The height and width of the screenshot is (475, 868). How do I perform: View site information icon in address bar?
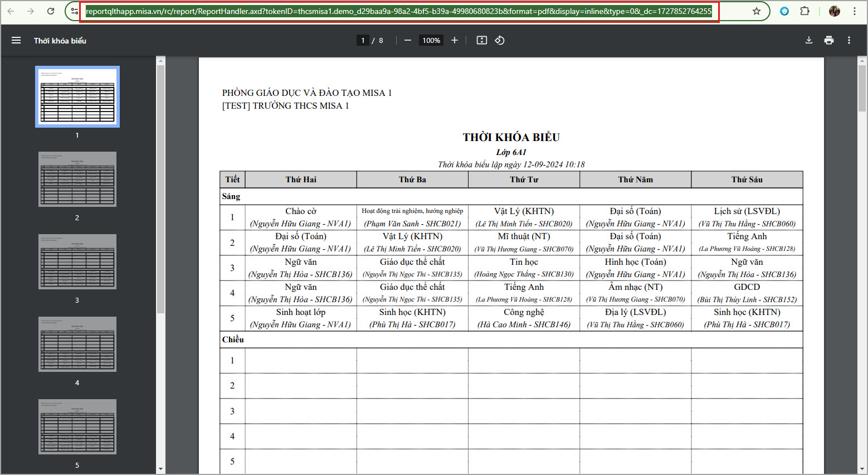74,11
